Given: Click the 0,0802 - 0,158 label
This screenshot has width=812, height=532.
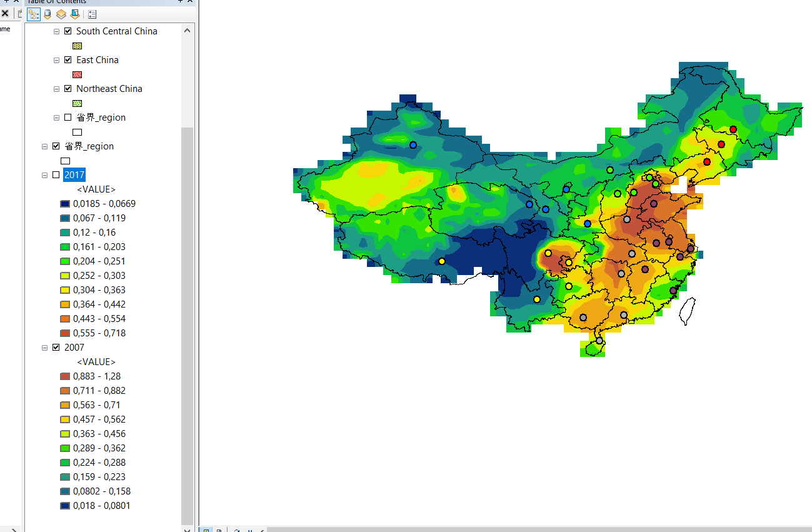Looking at the screenshot, I should [102, 491].
